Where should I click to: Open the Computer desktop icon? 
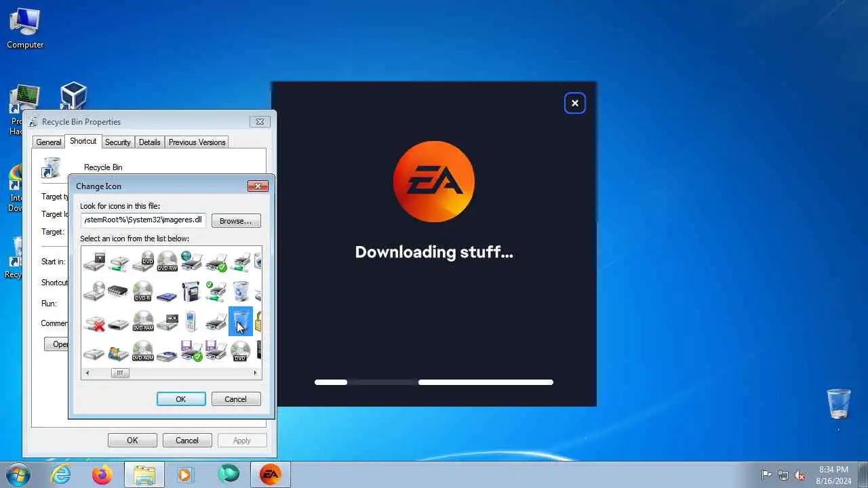point(25,28)
